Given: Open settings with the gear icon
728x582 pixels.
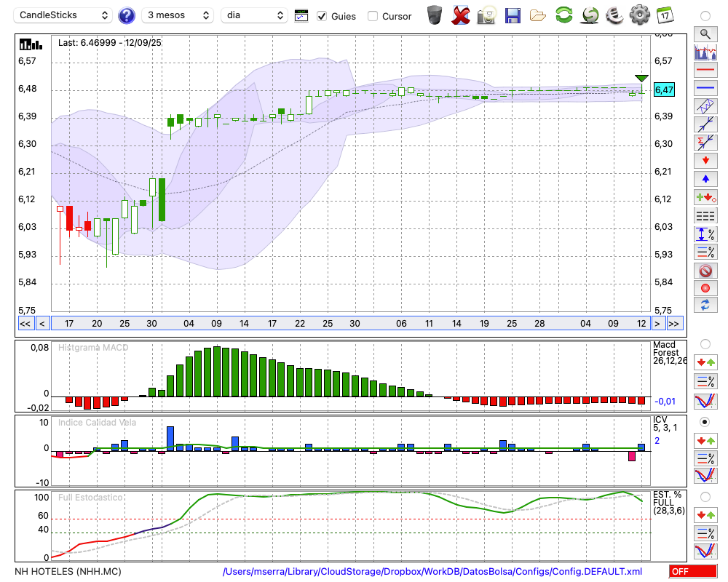Looking at the screenshot, I should 640,15.
